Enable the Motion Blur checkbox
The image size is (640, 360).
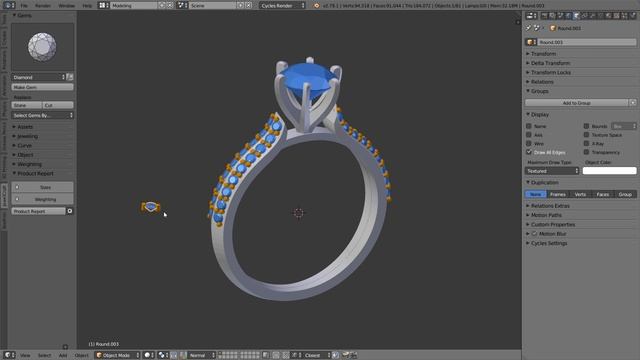534,233
